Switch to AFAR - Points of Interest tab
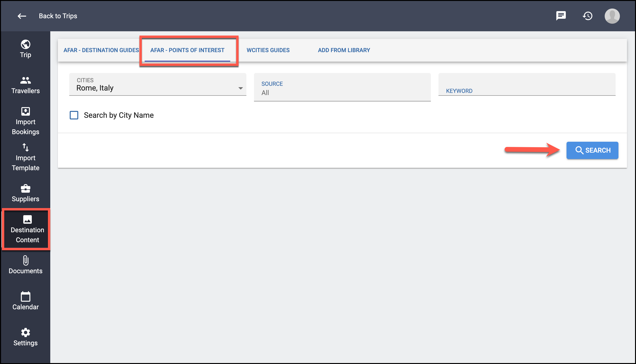636x364 pixels. click(x=187, y=50)
